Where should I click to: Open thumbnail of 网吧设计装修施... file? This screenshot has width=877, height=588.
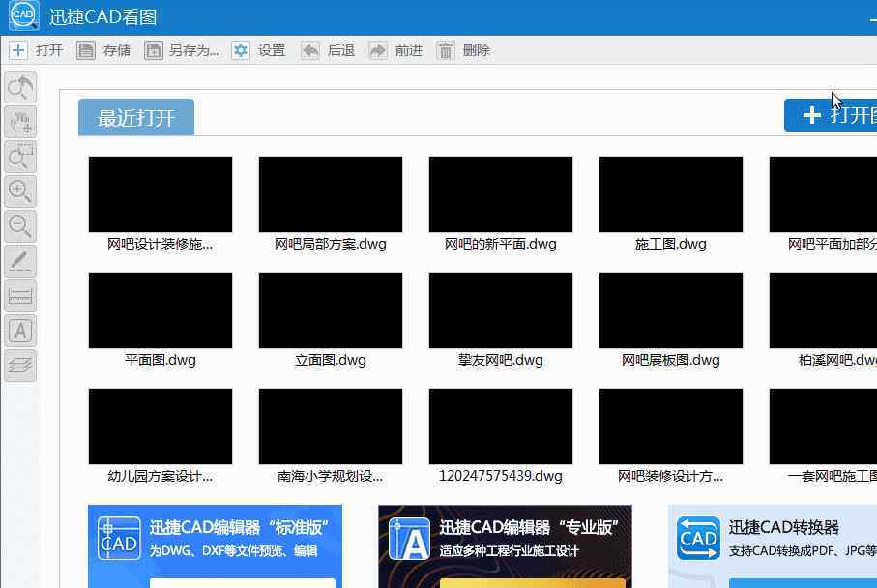pyautogui.click(x=160, y=194)
